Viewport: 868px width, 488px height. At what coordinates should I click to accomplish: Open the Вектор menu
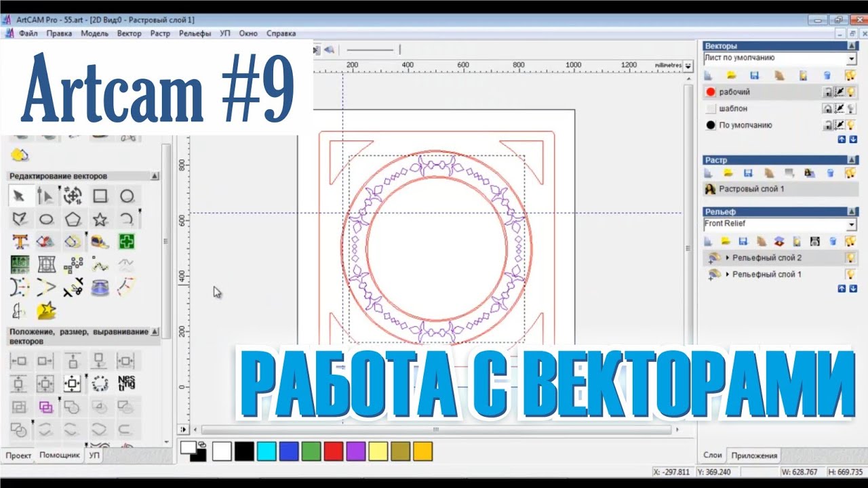tap(130, 33)
